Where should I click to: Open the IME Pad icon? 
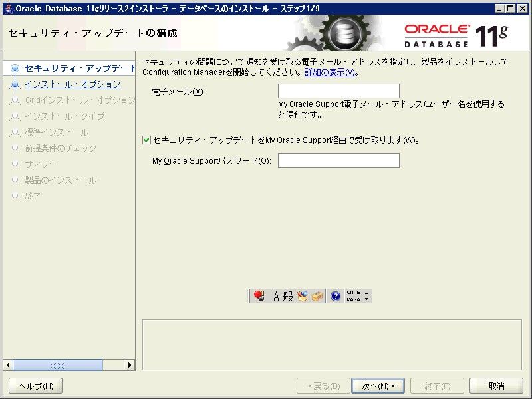[303, 297]
